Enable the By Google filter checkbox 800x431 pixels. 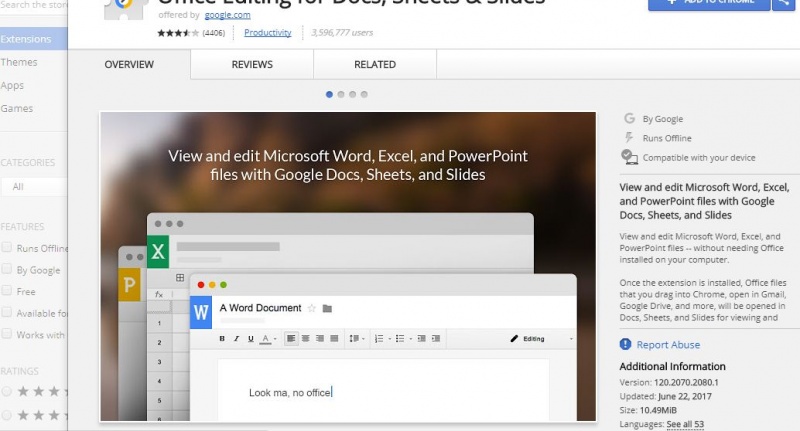[x=7, y=269]
